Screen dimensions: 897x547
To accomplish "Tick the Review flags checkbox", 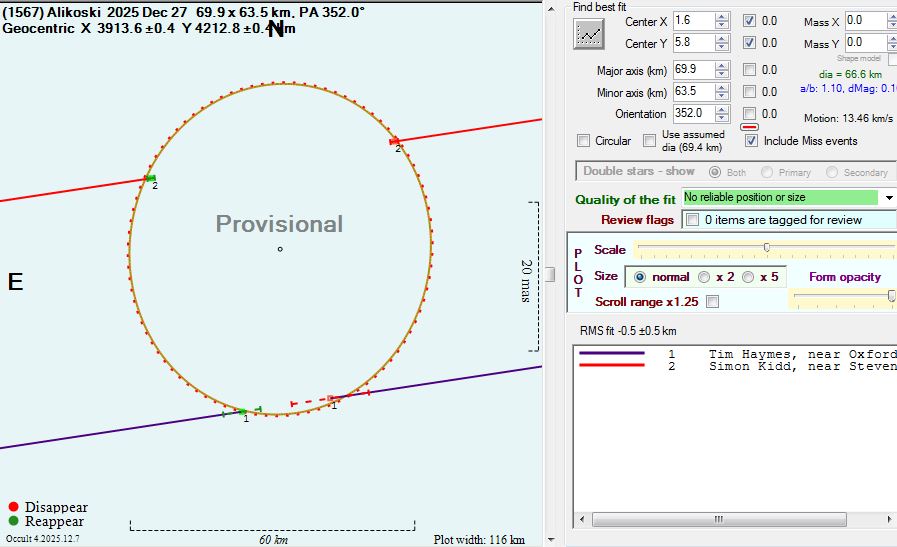I will tap(692, 220).
